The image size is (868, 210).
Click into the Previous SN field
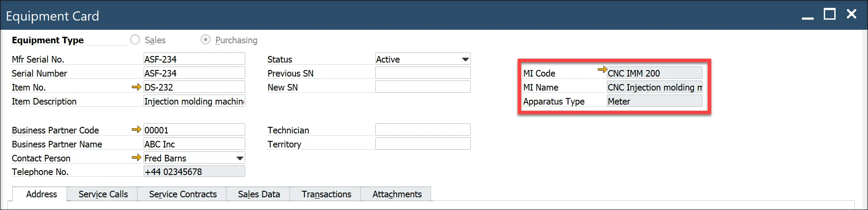click(x=423, y=73)
